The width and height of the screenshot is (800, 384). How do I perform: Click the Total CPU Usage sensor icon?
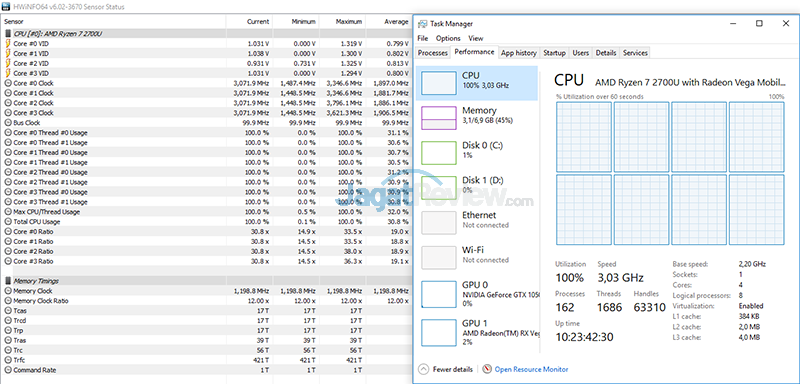click(x=8, y=222)
